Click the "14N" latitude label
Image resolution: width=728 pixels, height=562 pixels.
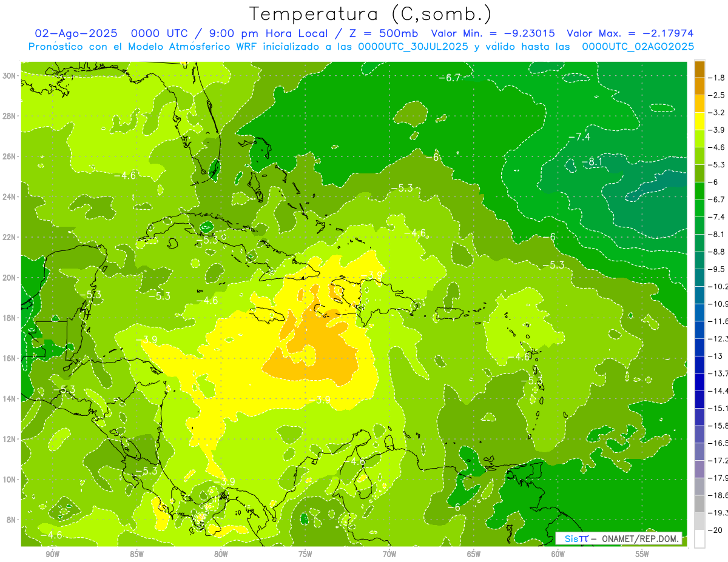9,399
